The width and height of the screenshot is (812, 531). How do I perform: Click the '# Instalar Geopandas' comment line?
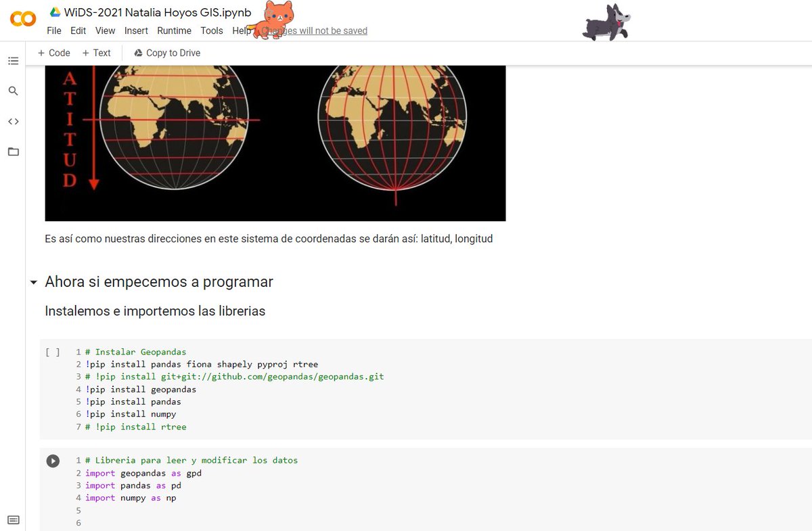coord(135,352)
